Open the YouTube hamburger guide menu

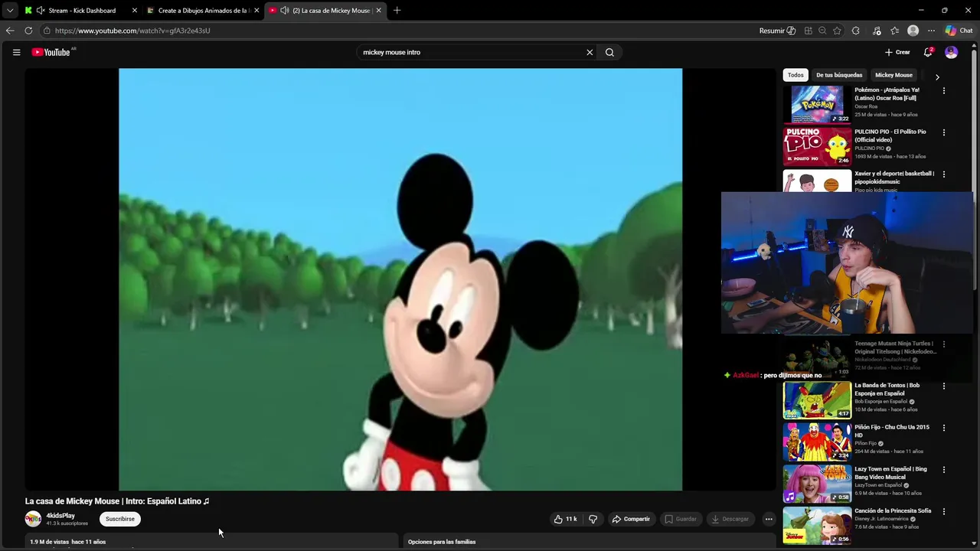point(16,52)
